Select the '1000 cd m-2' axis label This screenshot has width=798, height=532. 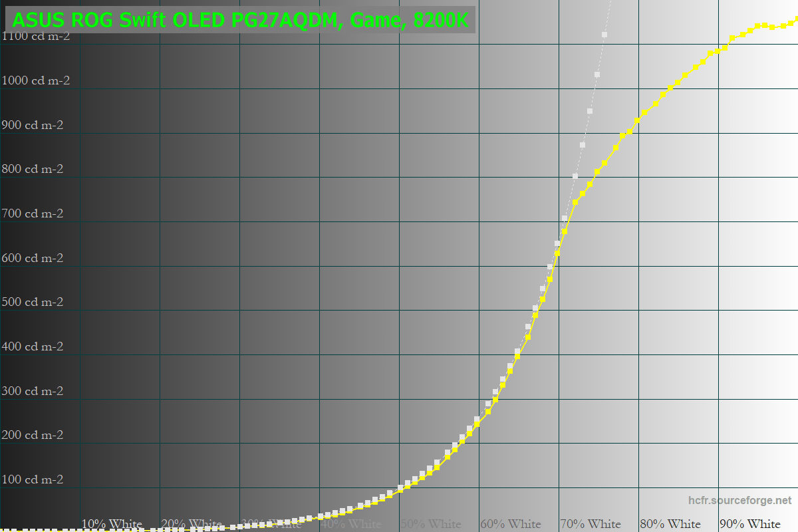tap(36, 80)
